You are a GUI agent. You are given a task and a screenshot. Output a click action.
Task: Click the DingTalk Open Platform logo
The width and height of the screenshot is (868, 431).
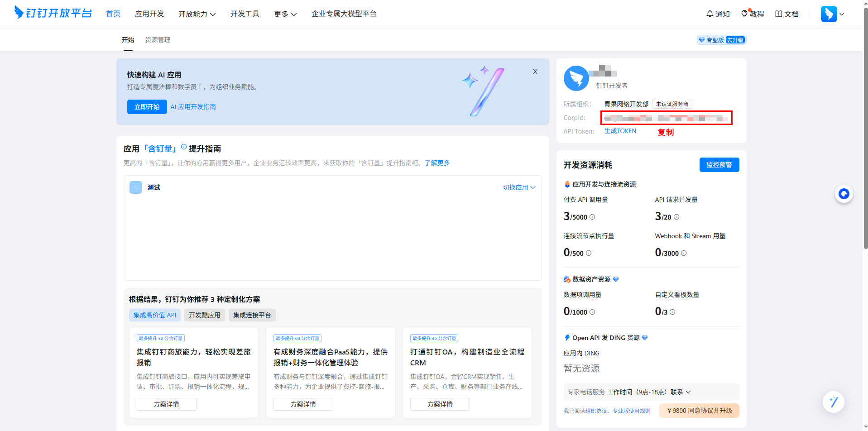pyautogui.click(x=53, y=13)
